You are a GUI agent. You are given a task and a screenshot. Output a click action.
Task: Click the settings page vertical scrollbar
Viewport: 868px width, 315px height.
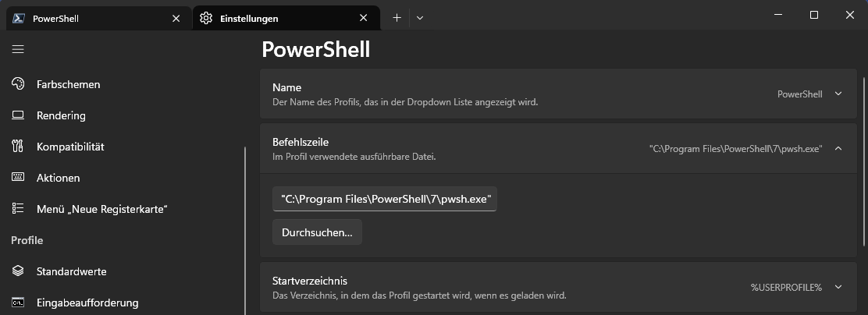tap(864, 162)
